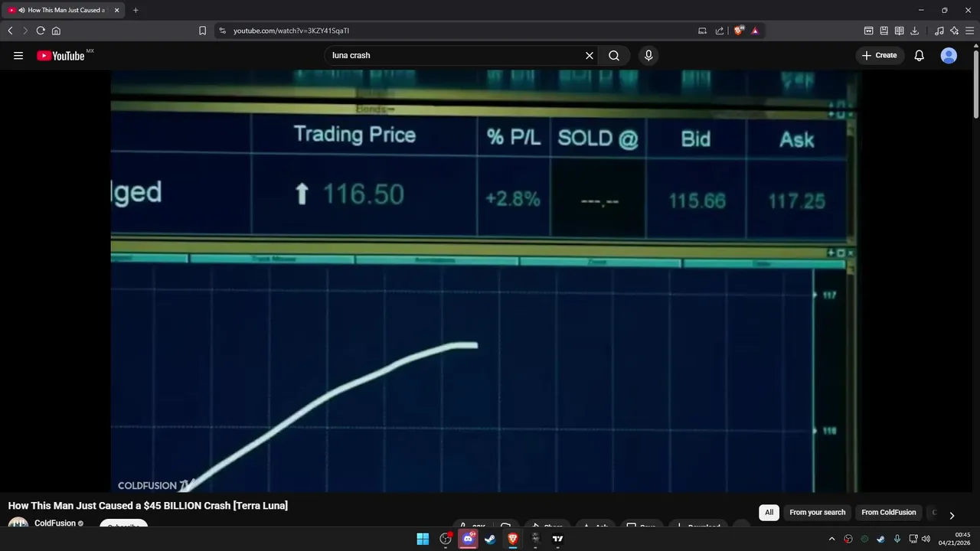The width and height of the screenshot is (980, 551).
Task: Toggle the browser sidebar panel
Action: coord(868,31)
